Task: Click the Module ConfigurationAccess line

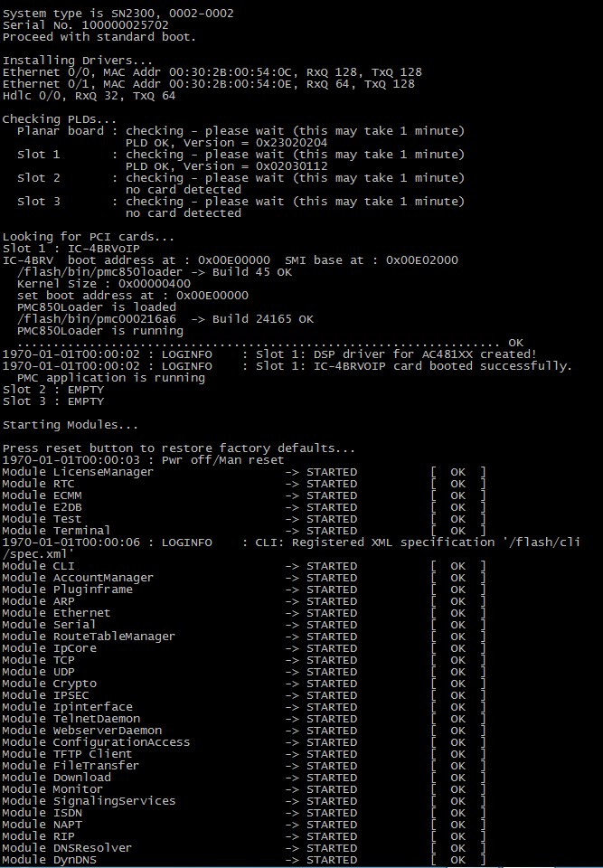Action: point(243,742)
